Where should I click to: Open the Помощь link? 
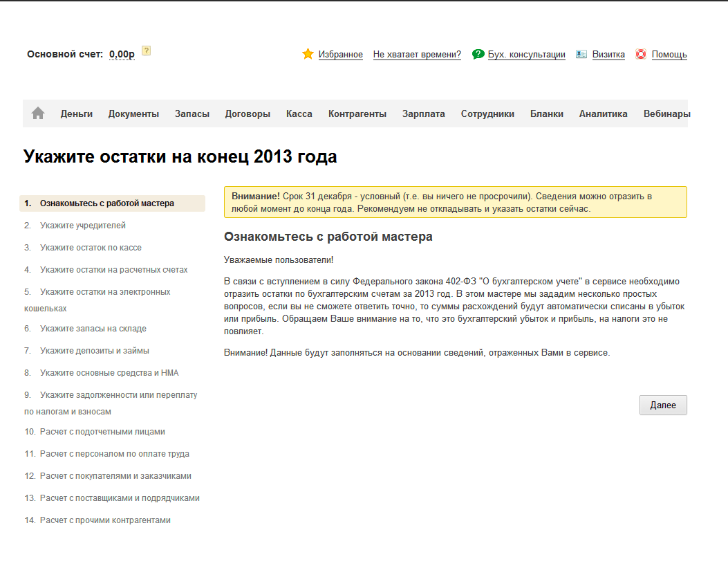click(669, 55)
